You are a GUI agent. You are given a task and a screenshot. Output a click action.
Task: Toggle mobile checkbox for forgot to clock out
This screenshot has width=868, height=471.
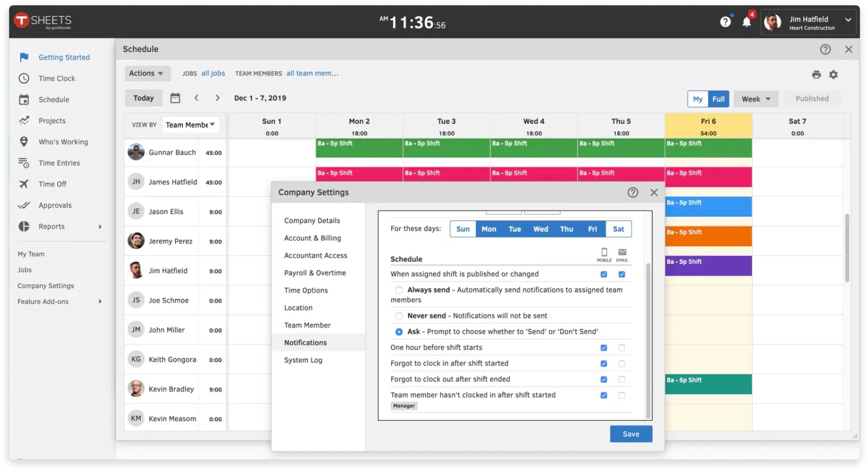coord(604,380)
